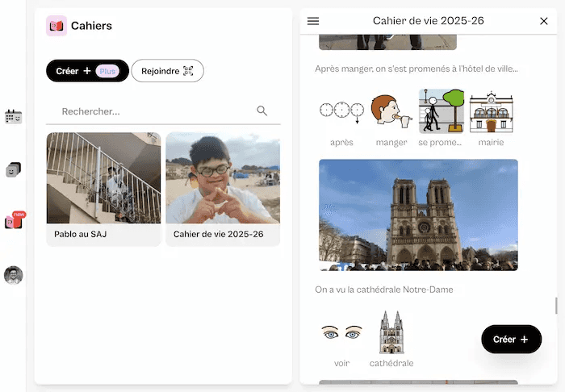Screen dimensions: 565x392
Task: Open the calendar icon in left sidebar
Action: point(13,117)
